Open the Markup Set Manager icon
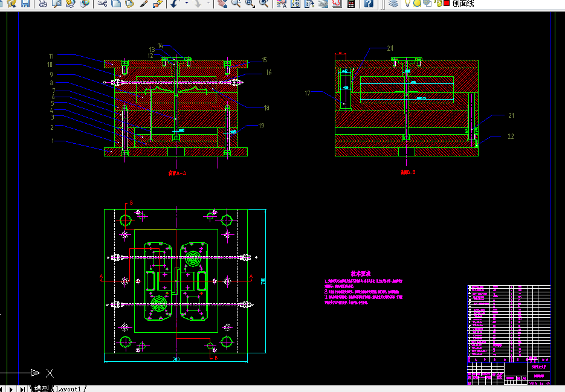565x392 pixels. (x=337, y=3)
